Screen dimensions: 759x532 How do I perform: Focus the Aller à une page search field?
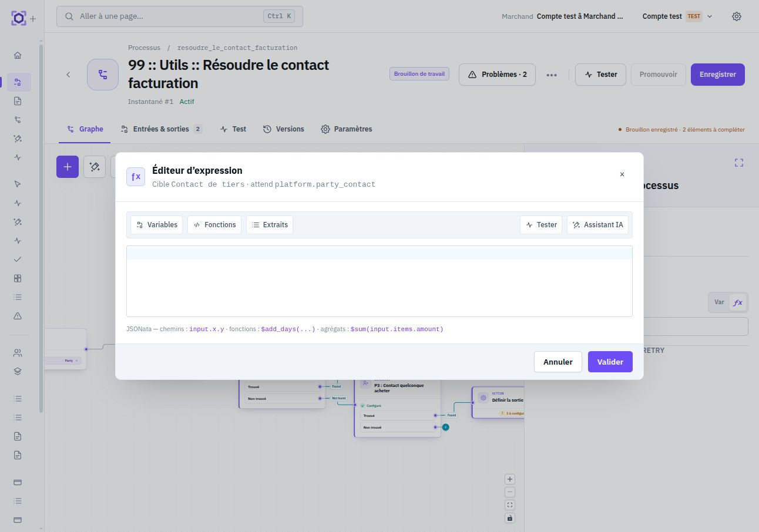[x=180, y=16]
